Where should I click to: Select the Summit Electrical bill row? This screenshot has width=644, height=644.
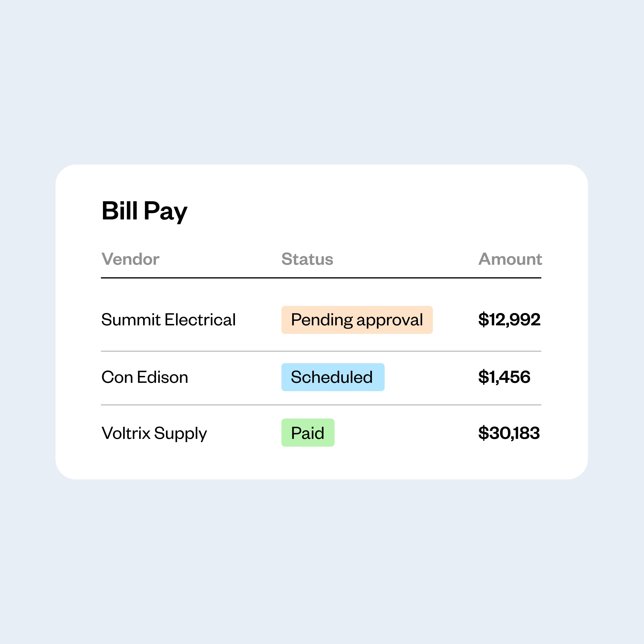[x=321, y=320]
